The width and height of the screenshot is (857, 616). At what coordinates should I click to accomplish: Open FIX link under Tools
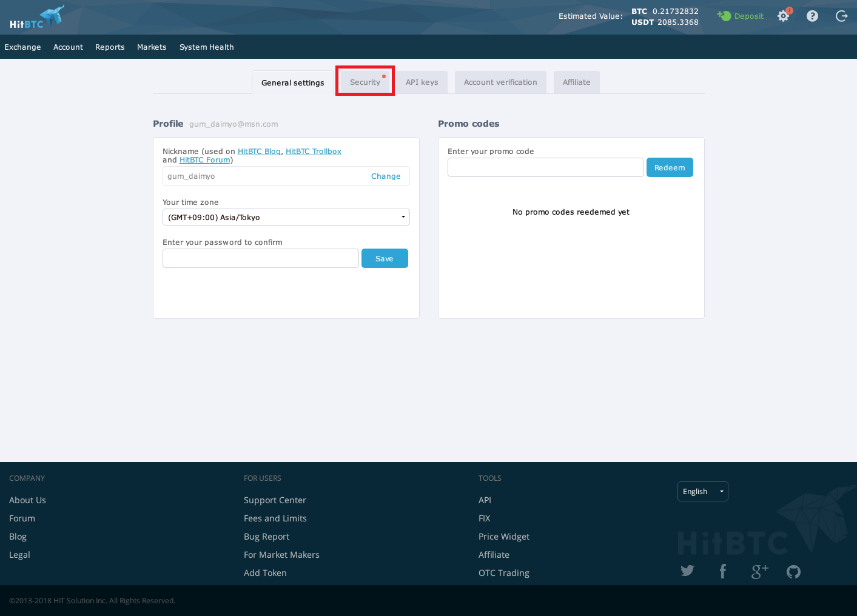(x=484, y=518)
